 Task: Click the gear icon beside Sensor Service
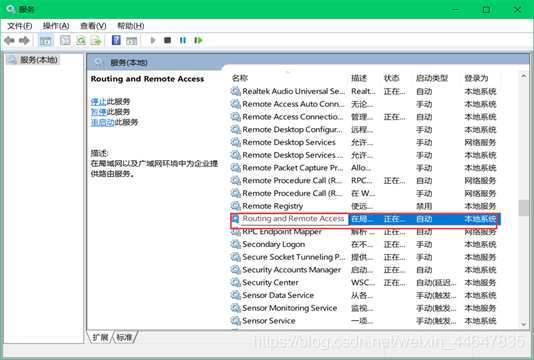[x=235, y=320]
